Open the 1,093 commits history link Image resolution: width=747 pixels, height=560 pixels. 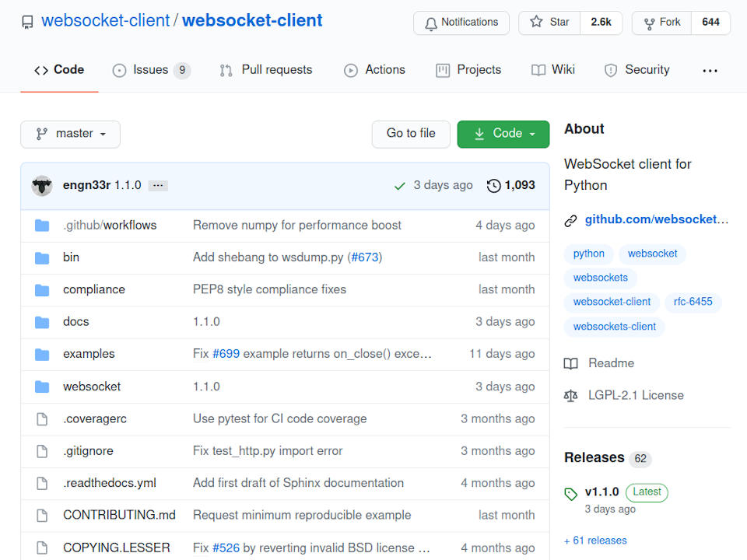(511, 185)
